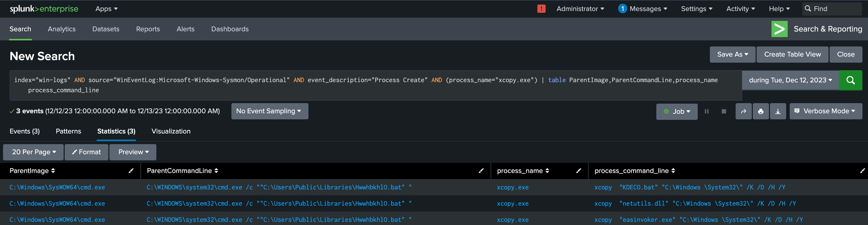Click ParentImage cmd.exe in the netutils.dll row
This screenshot has height=225, width=868.
(x=57, y=203)
